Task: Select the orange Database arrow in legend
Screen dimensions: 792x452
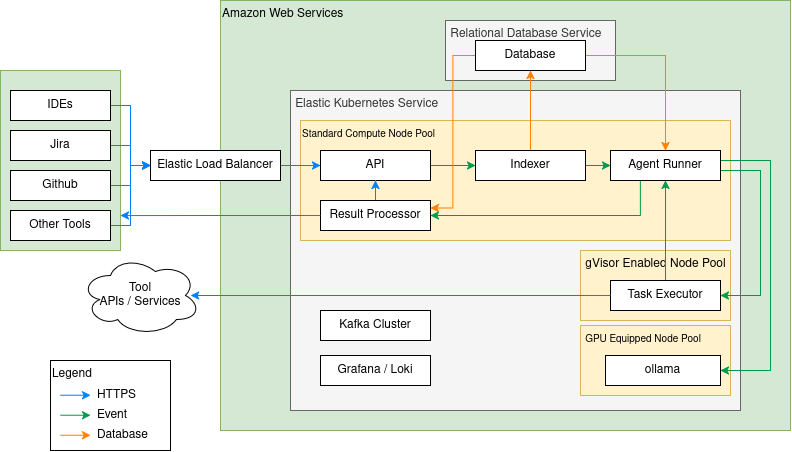Action: pos(75,434)
